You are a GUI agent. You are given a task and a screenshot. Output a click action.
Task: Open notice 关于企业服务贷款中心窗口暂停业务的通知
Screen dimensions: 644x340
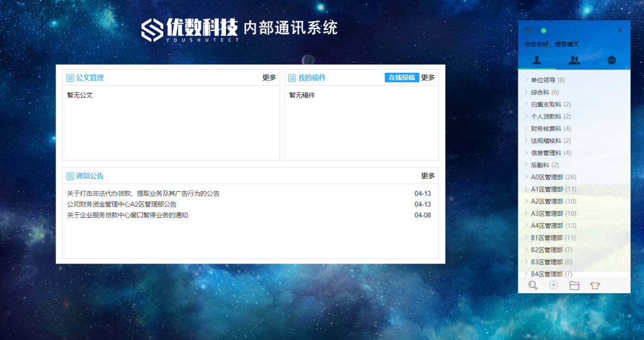[127, 215]
